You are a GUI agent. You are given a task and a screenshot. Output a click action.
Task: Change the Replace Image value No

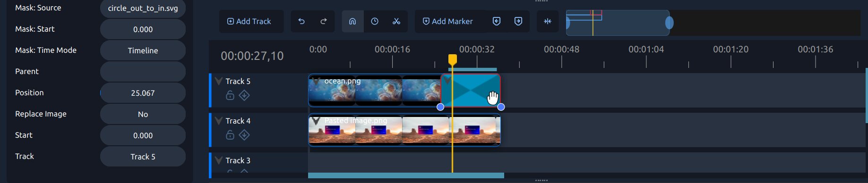pyautogui.click(x=143, y=114)
